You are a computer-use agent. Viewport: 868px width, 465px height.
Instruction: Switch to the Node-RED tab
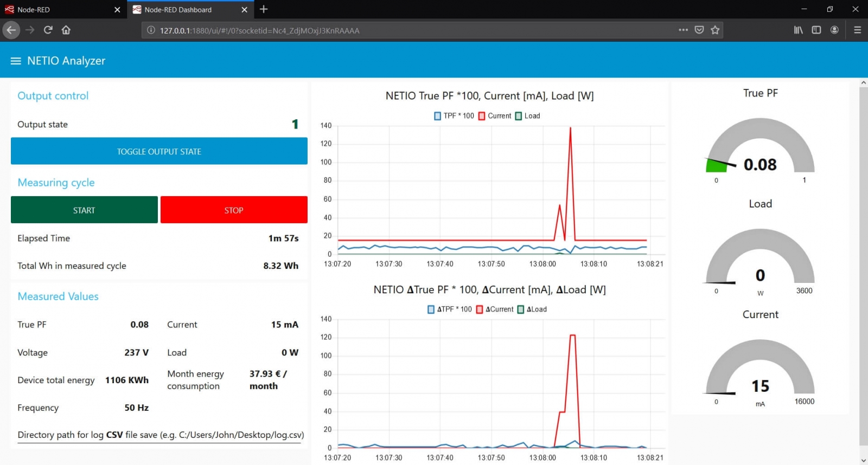pos(63,10)
